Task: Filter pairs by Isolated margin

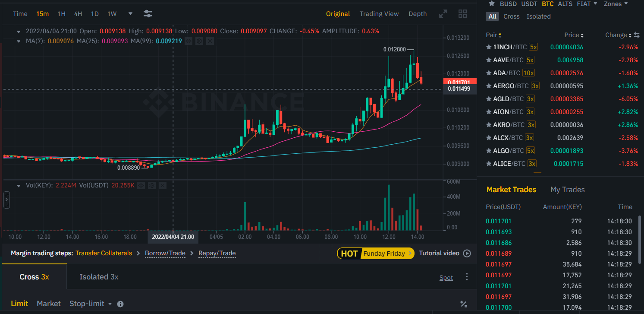Action: (x=538, y=16)
